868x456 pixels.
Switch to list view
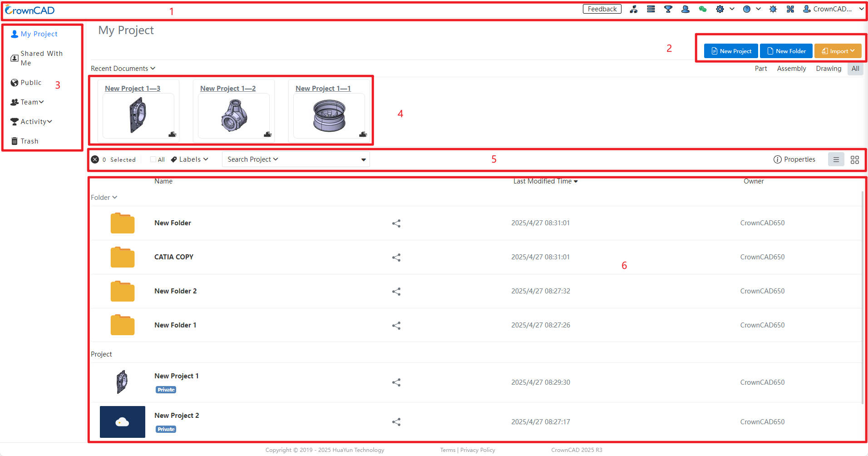pyautogui.click(x=836, y=159)
